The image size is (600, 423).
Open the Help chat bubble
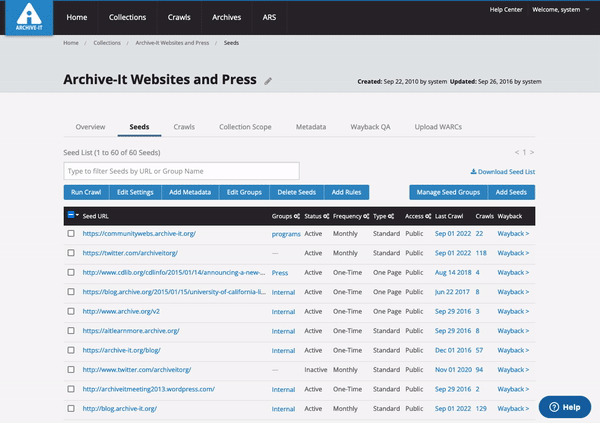pos(563,407)
